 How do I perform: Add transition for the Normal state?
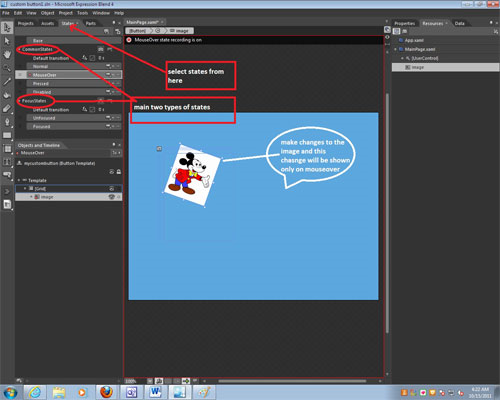(x=109, y=66)
